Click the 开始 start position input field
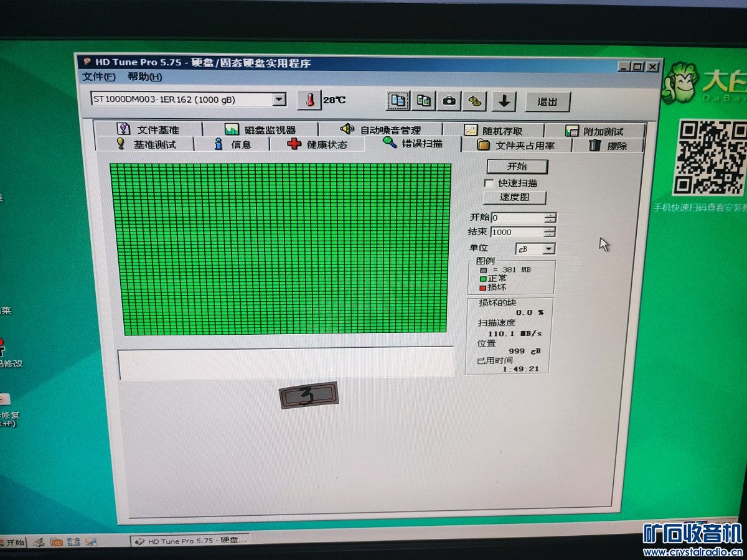The width and height of the screenshot is (747, 560). (517, 217)
